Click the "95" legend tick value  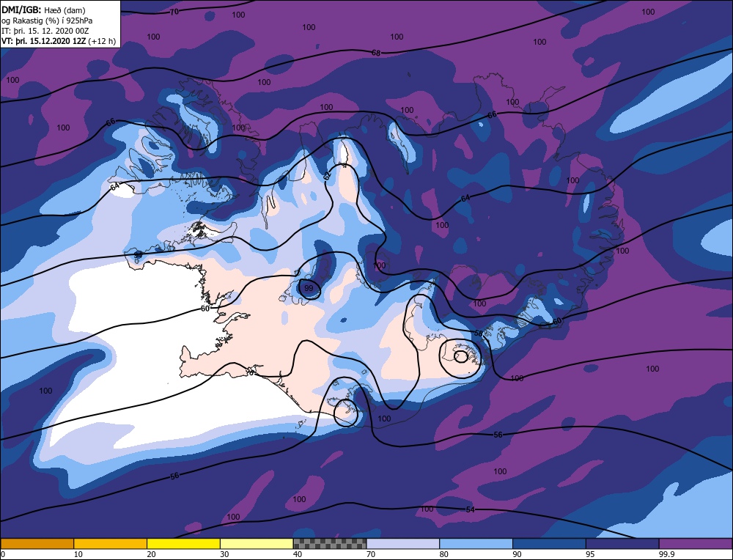pos(590,554)
